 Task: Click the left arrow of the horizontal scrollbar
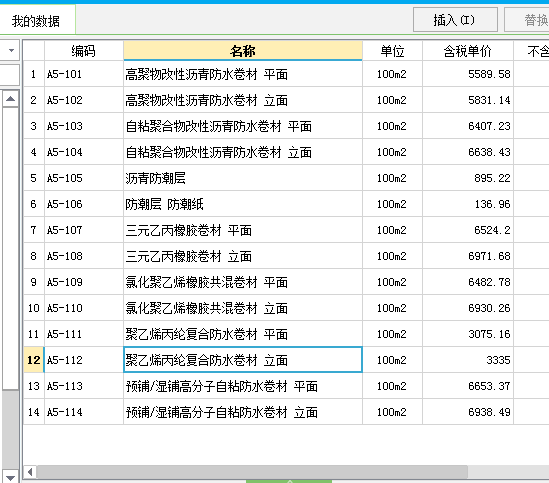[x=30, y=472]
